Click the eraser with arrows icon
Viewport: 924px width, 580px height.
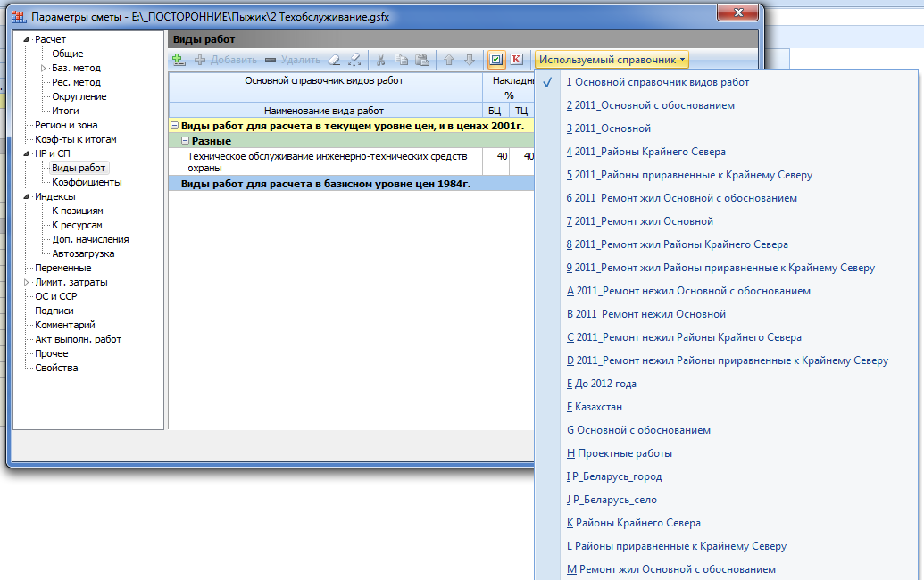pyautogui.click(x=354, y=60)
